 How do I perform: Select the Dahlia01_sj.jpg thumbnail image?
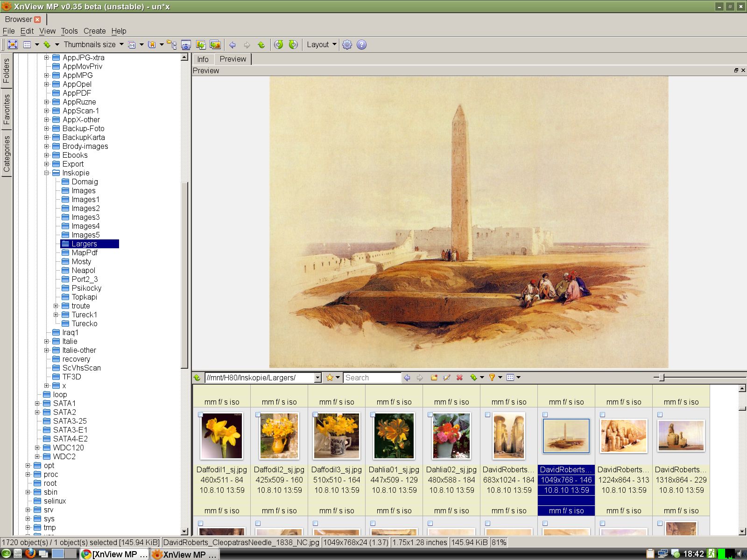point(394,435)
